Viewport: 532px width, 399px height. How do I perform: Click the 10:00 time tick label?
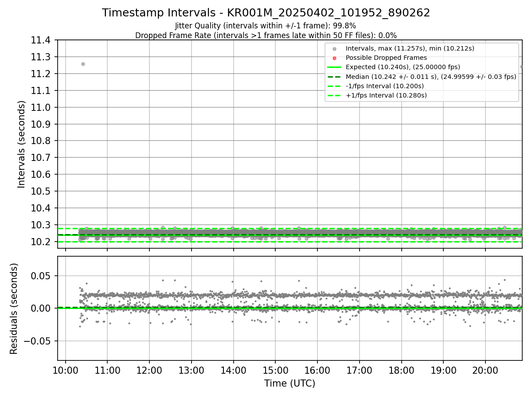coord(66,369)
